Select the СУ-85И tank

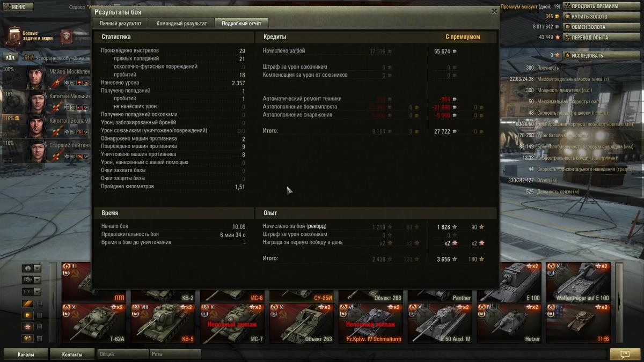pos(301,295)
